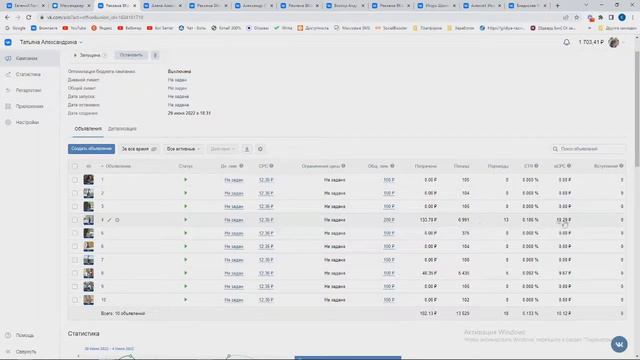Check the checkbox for ad 3
This screenshot has width=640, height=360.
(x=75, y=207)
